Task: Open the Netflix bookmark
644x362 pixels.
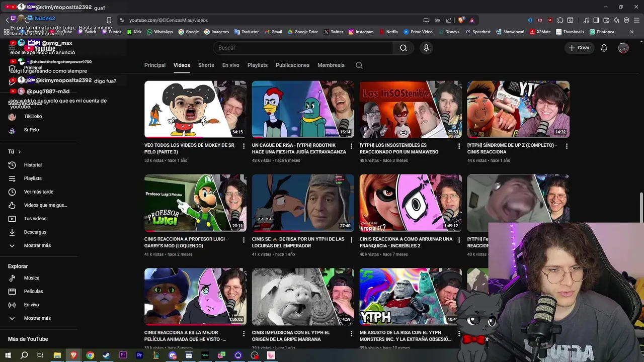Action: 388,32
